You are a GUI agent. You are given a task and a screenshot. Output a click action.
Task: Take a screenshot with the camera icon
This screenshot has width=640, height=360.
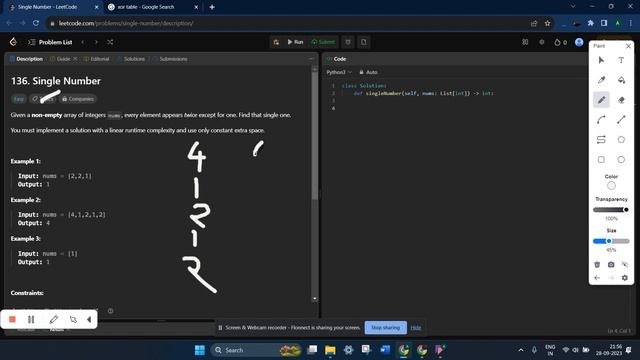(x=611, y=264)
